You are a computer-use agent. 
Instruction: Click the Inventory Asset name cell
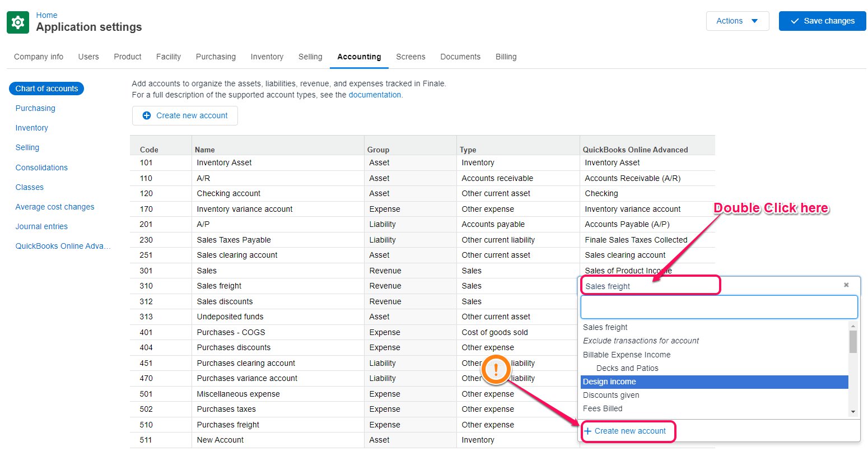tap(278, 162)
